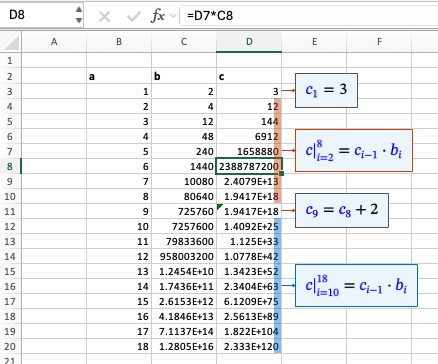Select the cell containing 80640
438x364 pixels.
184,196
